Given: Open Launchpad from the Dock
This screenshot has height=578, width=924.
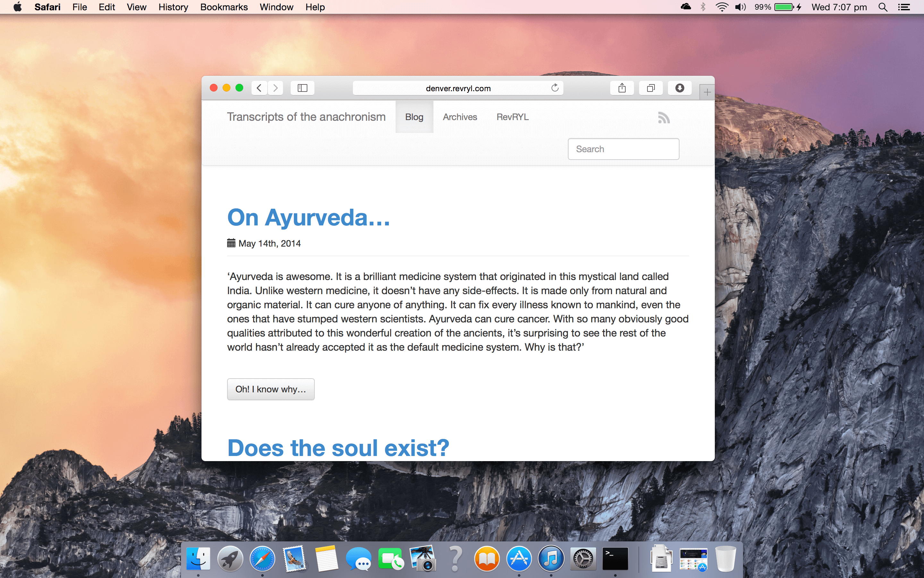Looking at the screenshot, I should (230, 559).
